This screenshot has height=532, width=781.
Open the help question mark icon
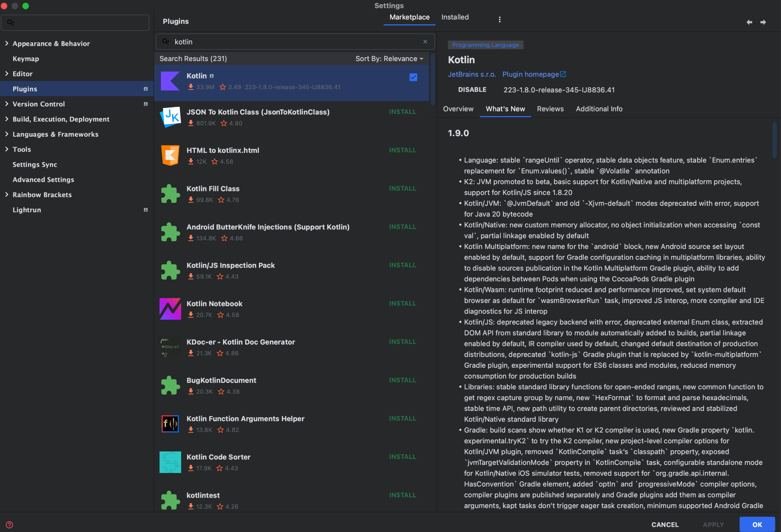click(x=9, y=524)
